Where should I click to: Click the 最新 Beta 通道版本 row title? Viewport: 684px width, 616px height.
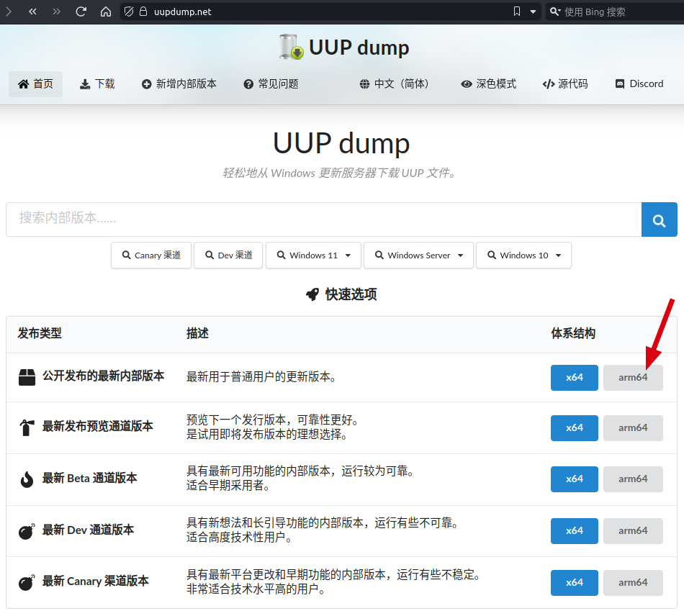click(x=89, y=479)
